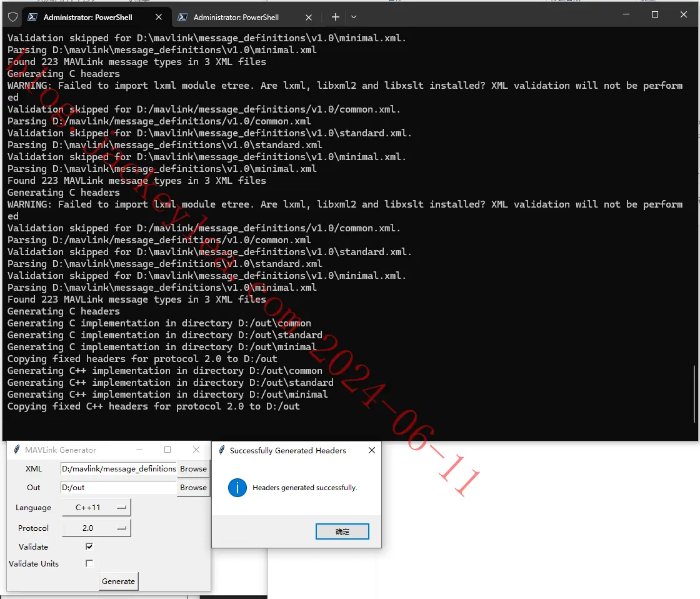This screenshot has height=599, width=700.
Task: Click PowerShell icon on the first tab
Action: click(32, 17)
